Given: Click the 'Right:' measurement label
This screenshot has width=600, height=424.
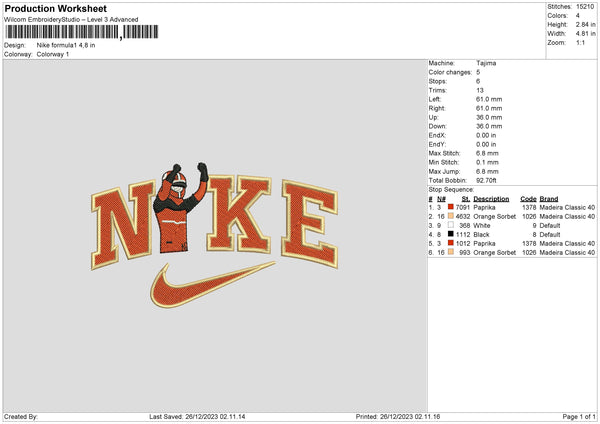Looking at the screenshot, I should pos(437,108).
